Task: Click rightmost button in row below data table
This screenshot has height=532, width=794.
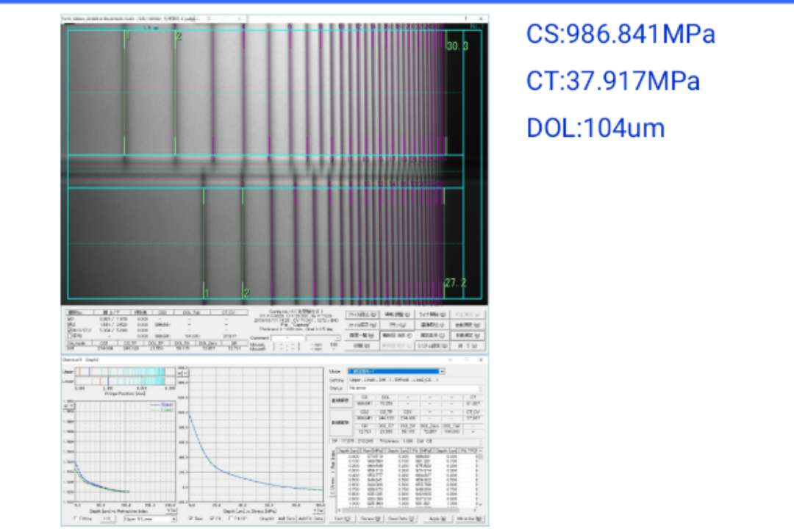Action: tap(469, 519)
